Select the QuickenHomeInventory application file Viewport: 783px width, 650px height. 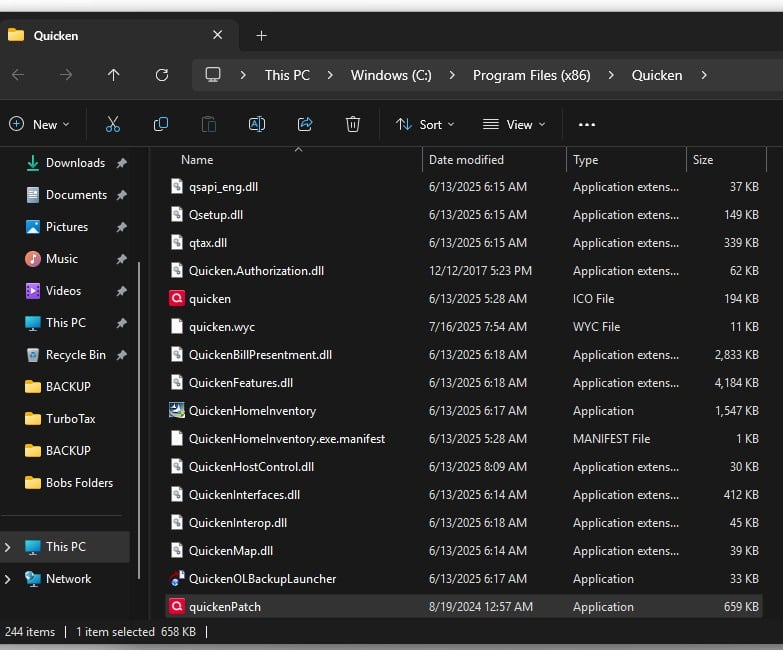252,411
